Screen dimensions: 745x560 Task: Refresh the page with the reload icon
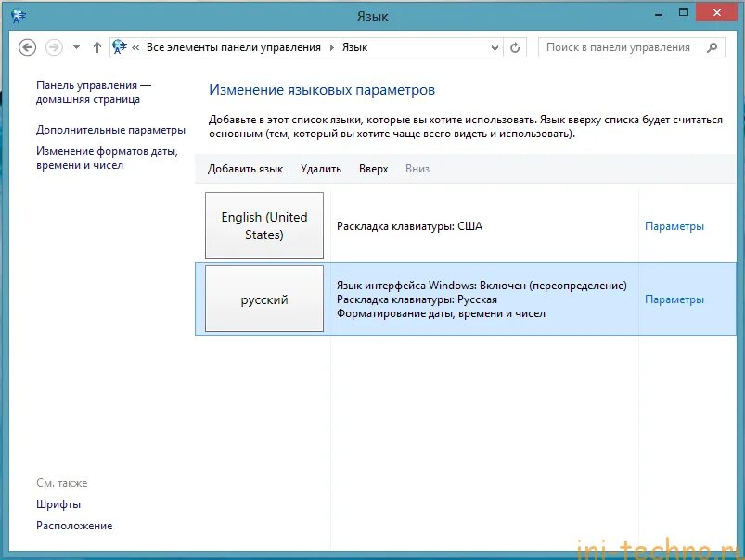coord(515,47)
